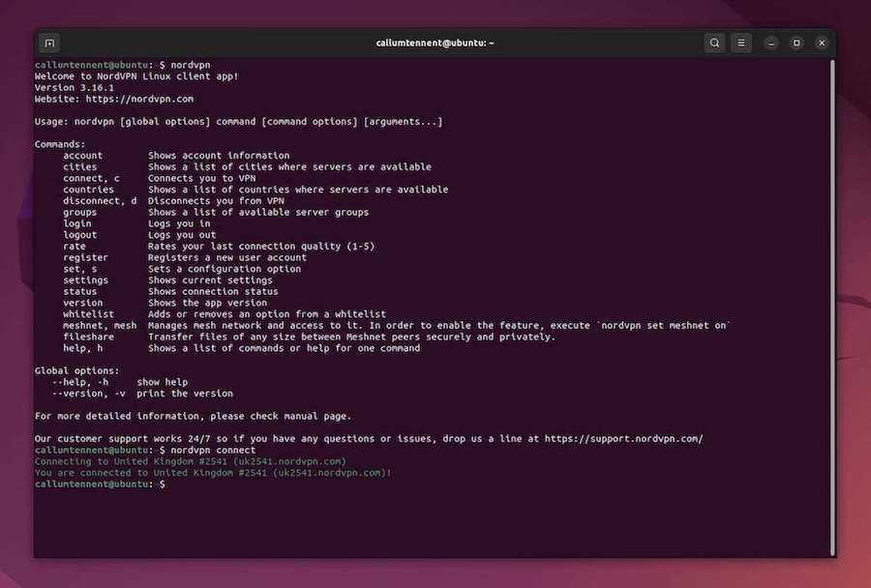The height and width of the screenshot is (588, 871).
Task: Click the 'disconnect, d' command name
Action: pos(100,201)
